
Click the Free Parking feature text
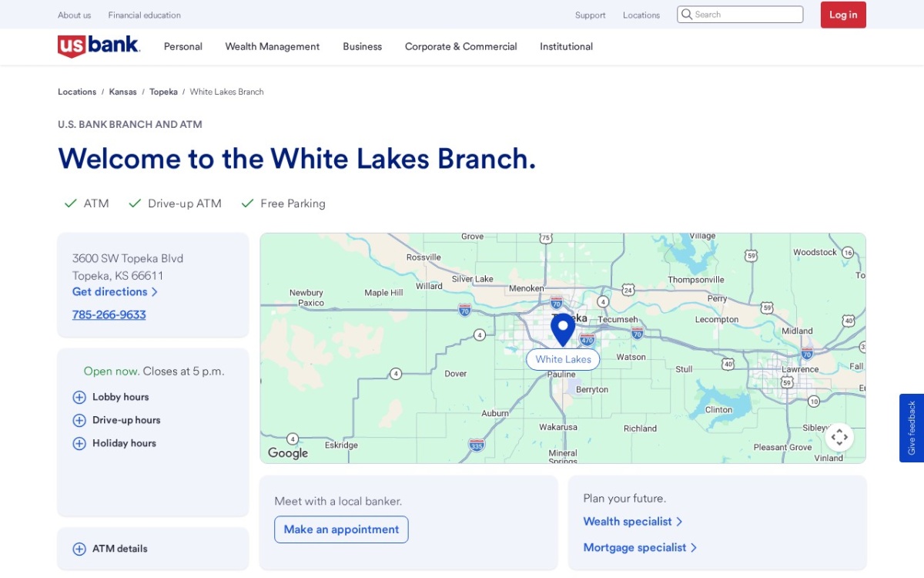coord(293,203)
